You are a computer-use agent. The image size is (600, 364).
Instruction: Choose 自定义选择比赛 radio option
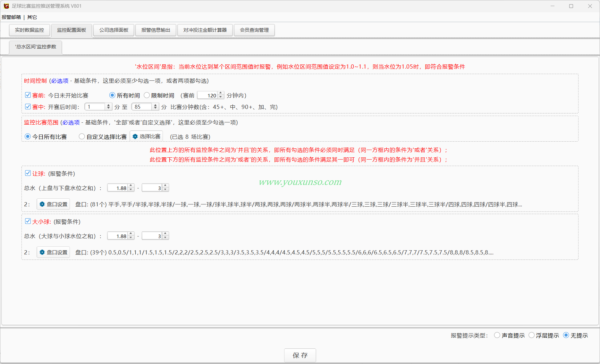tap(82, 136)
